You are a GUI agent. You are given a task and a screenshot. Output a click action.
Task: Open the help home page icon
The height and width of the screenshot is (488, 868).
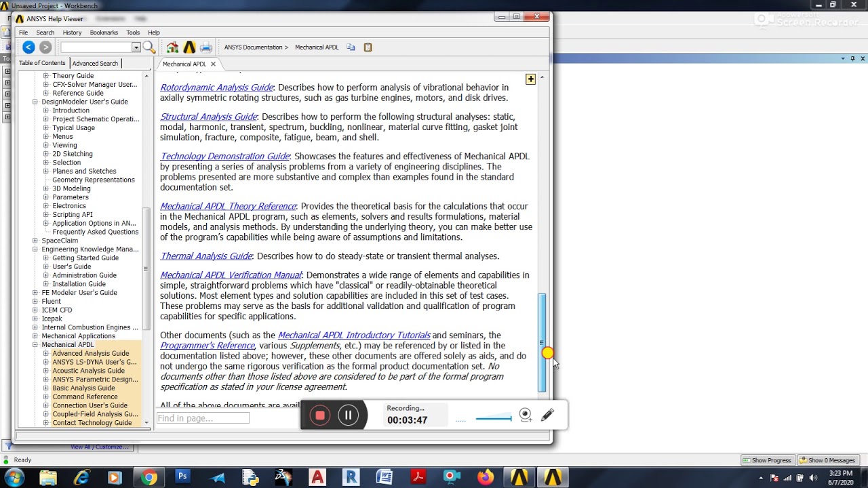coord(172,47)
